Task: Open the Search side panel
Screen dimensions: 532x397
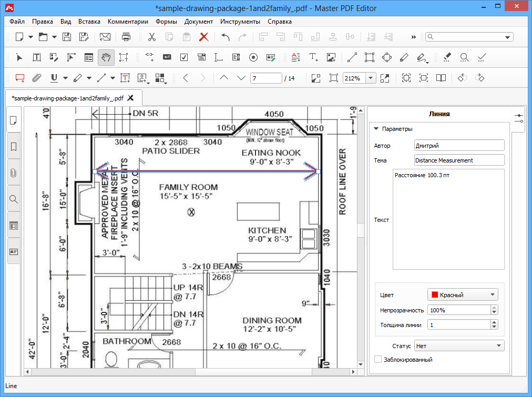Action: tap(14, 199)
